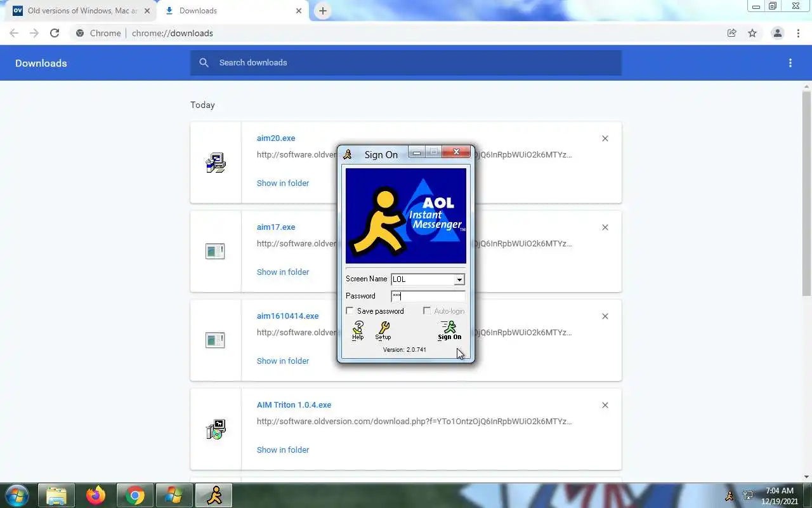Click the Password input field

click(428, 296)
